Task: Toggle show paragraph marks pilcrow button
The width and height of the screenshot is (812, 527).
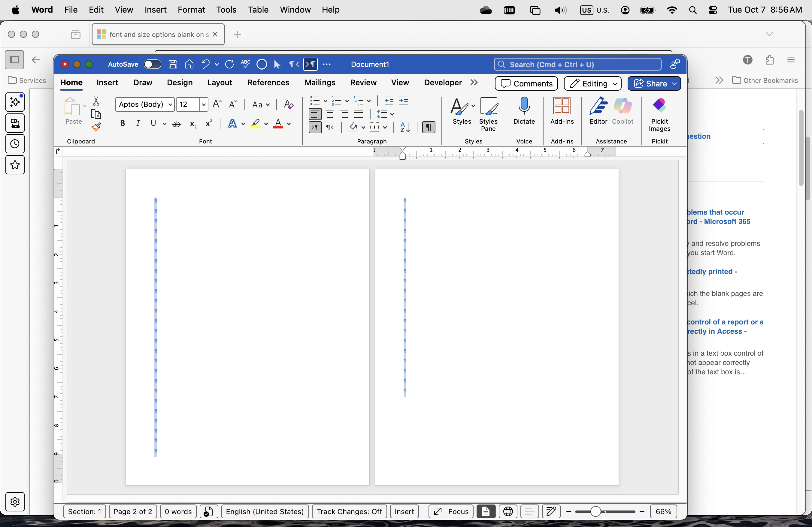Action: click(429, 127)
